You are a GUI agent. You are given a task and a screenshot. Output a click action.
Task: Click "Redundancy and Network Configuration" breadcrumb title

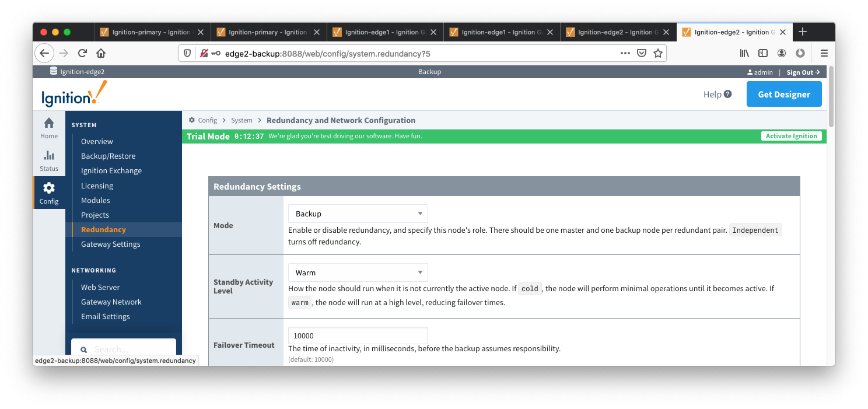(341, 120)
